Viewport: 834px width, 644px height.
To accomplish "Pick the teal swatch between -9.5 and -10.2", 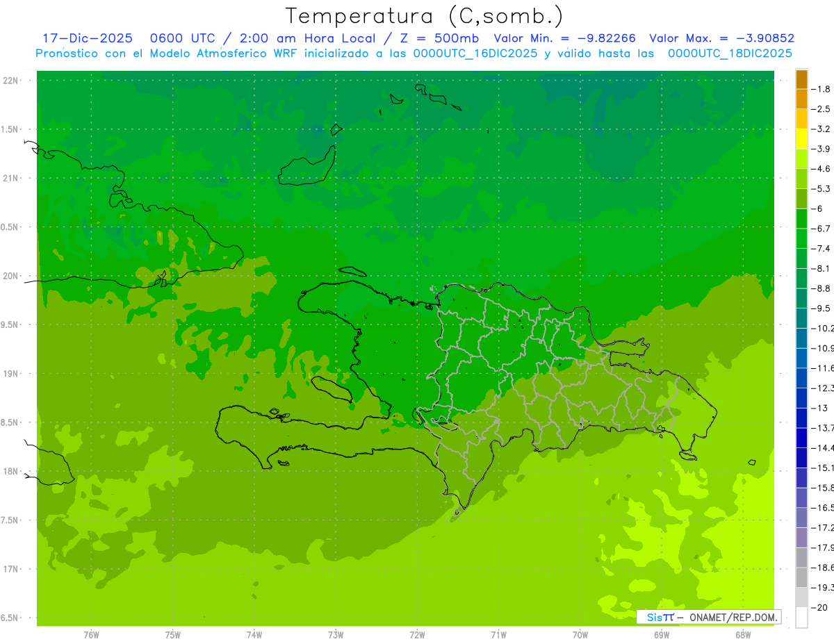I will tap(801, 318).
